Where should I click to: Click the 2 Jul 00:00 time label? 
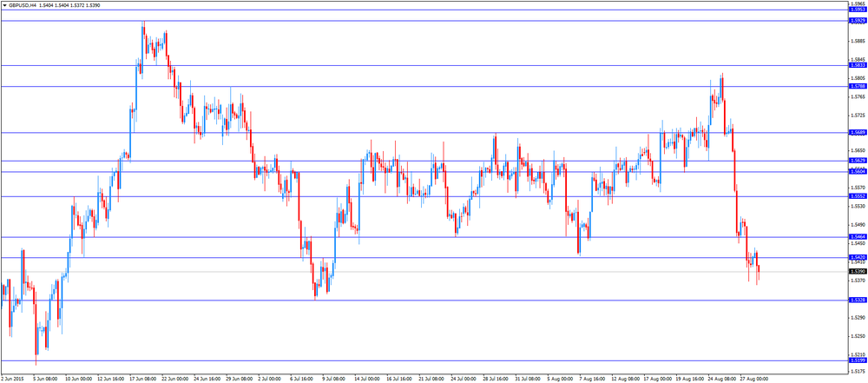(x=270, y=380)
